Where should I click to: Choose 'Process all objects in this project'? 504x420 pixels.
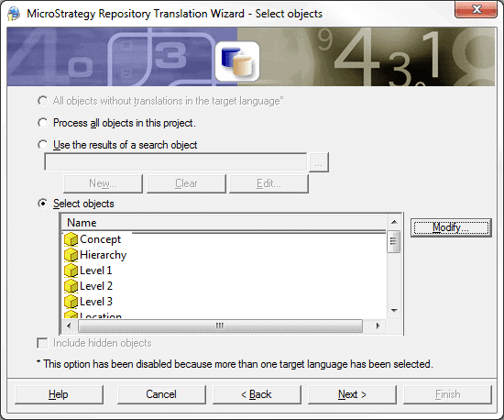click(42, 123)
